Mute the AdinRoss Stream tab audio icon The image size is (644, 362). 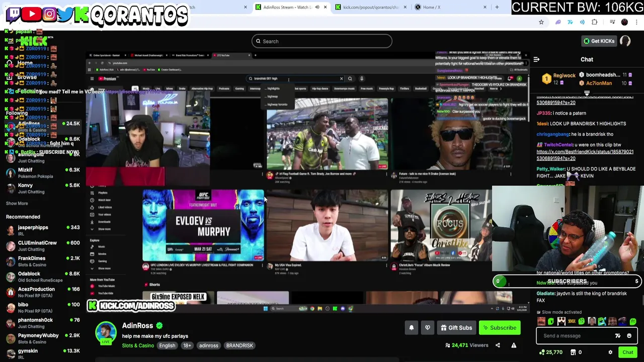(x=317, y=7)
